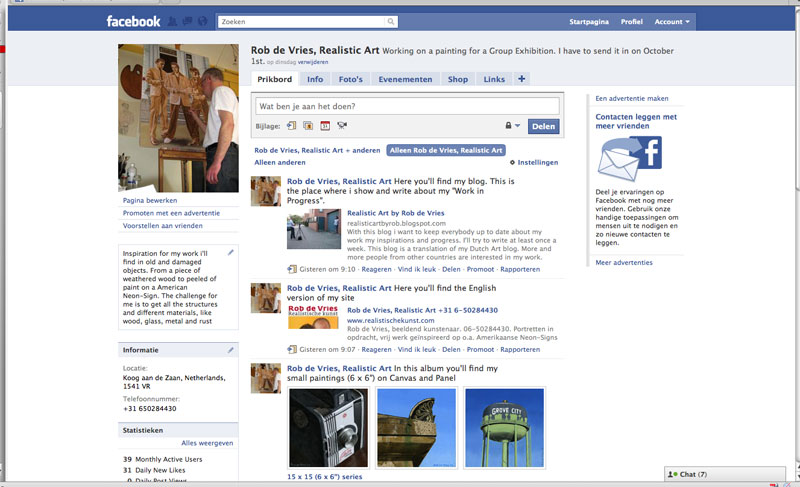Click the 'Wat ben je aan het doen?' box
Screen dimensions: 800x487
tap(407, 106)
